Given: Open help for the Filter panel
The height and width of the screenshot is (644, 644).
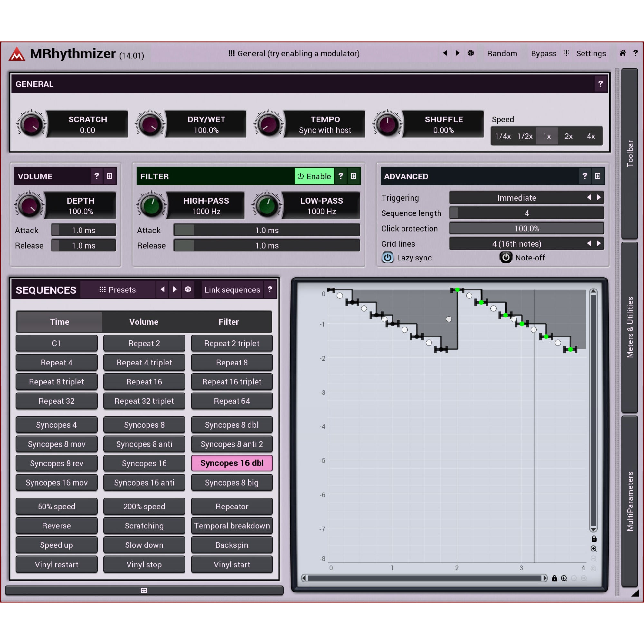Looking at the screenshot, I should click(x=341, y=176).
